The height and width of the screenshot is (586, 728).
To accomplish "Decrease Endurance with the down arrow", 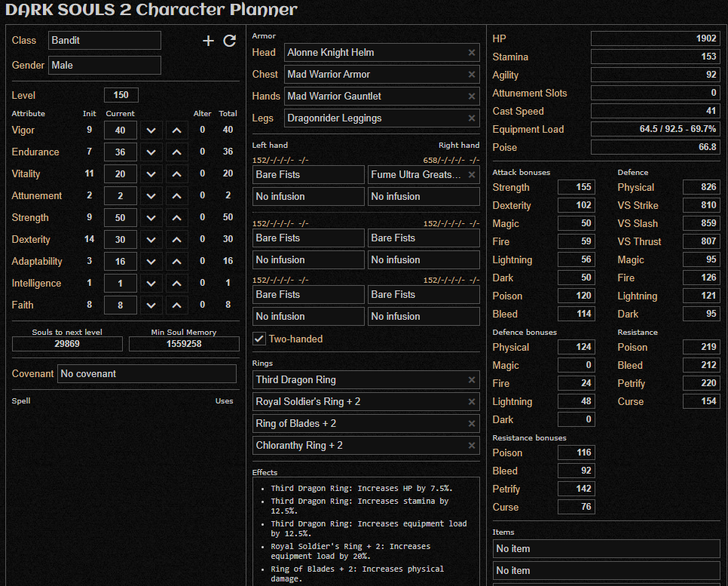I will (151, 152).
